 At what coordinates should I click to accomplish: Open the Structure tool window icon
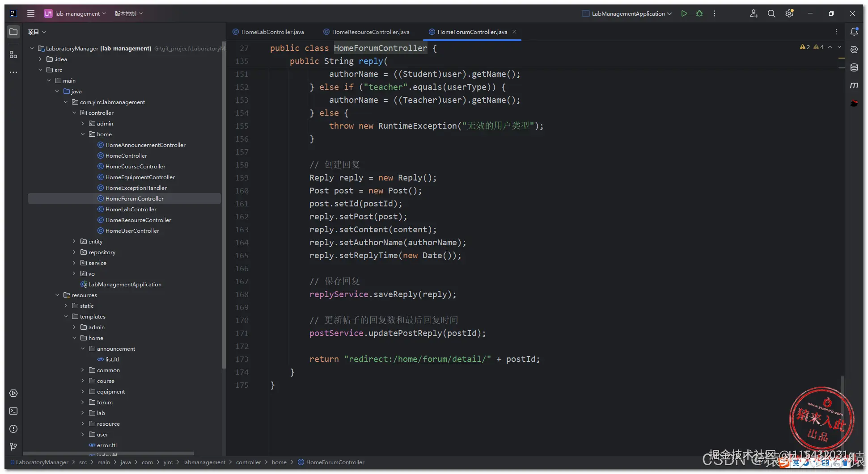(x=13, y=55)
